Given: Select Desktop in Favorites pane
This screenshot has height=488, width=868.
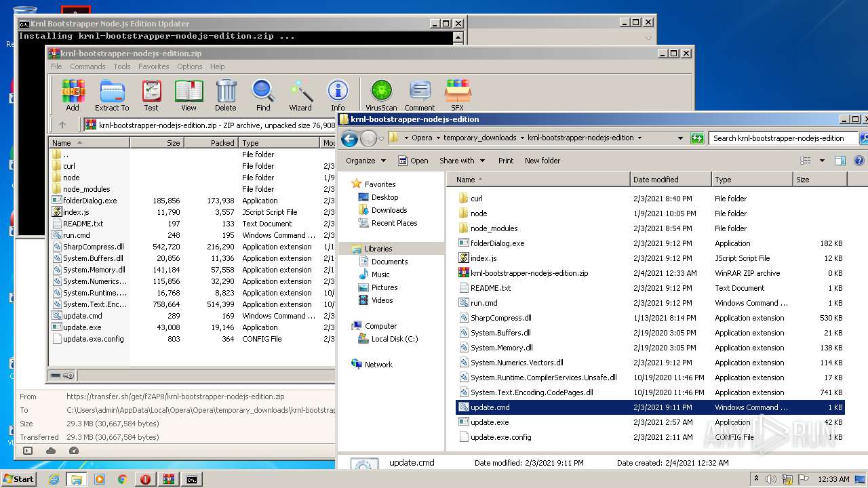Looking at the screenshot, I should pos(384,197).
